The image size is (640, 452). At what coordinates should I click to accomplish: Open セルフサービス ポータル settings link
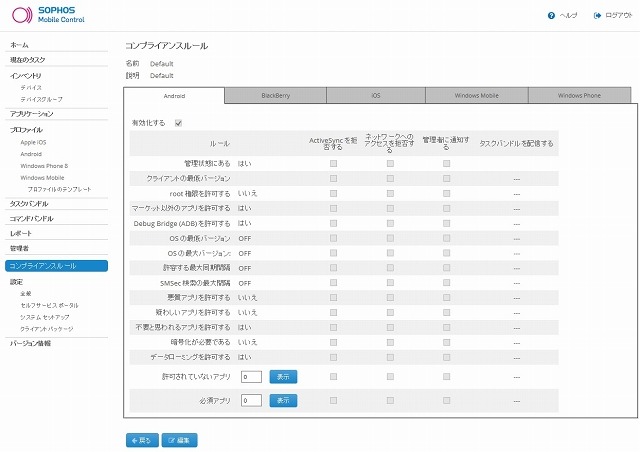[49, 305]
